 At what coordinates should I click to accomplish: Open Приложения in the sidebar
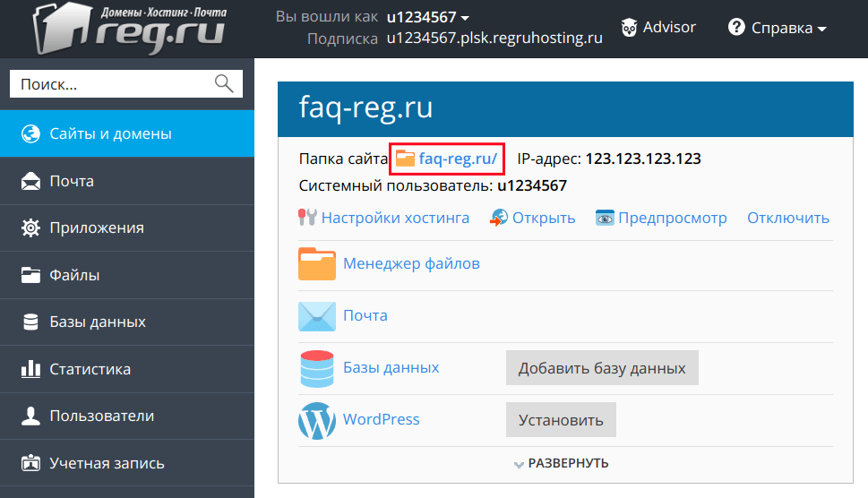click(127, 228)
